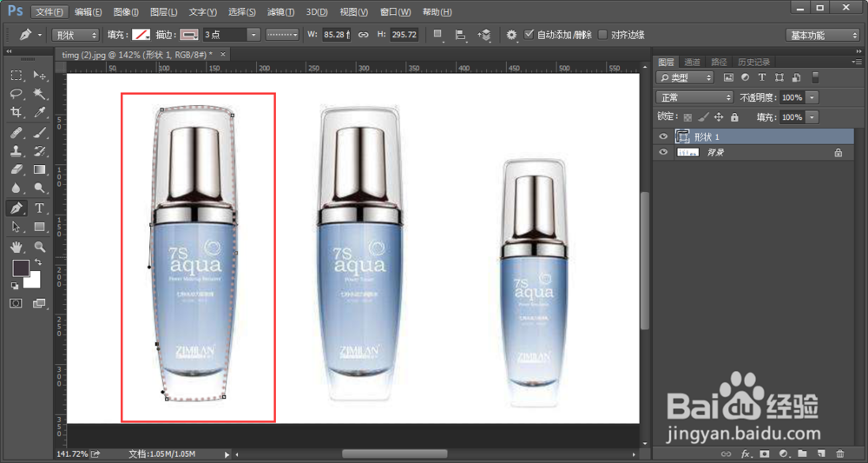Viewport: 868px width, 463px height.
Task: Filter layers by shape layers
Action: tap(779, 77)
